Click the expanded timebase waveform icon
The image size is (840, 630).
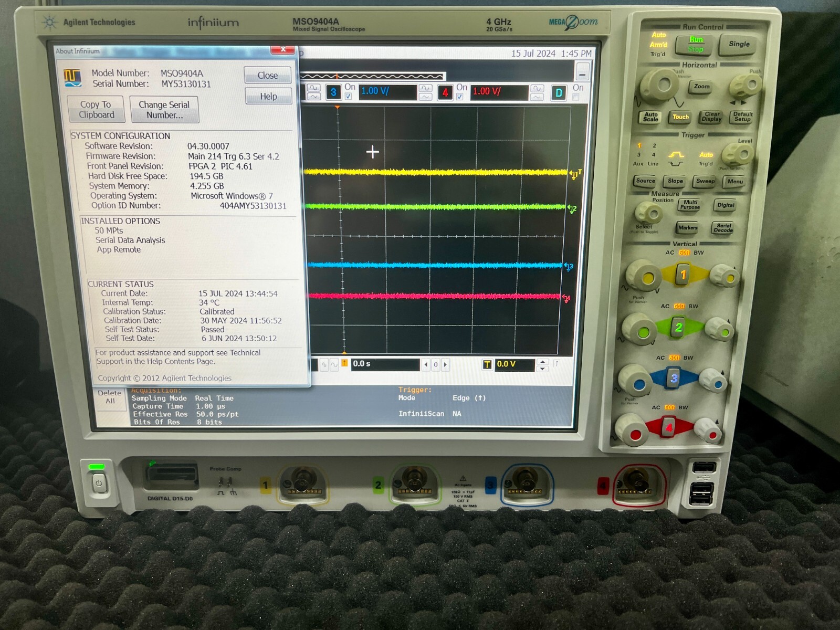[x=334, y=364]
